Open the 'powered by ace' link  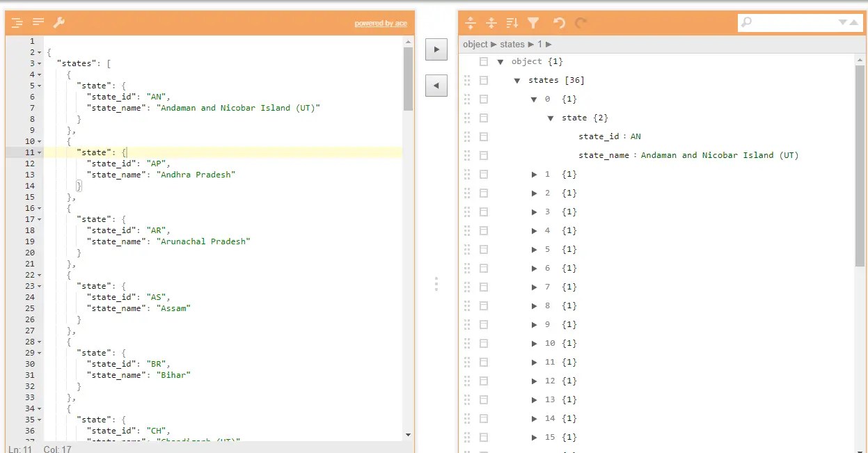[x=381, y=23]
